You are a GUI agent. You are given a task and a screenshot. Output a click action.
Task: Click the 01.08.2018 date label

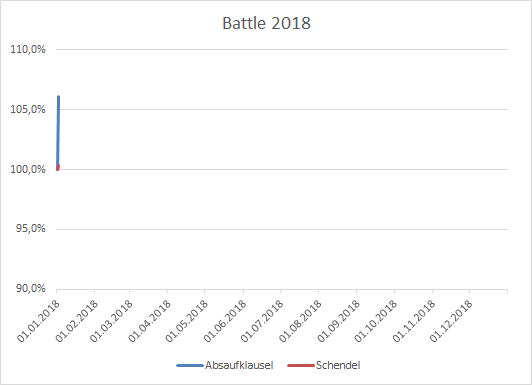(300, 321)
